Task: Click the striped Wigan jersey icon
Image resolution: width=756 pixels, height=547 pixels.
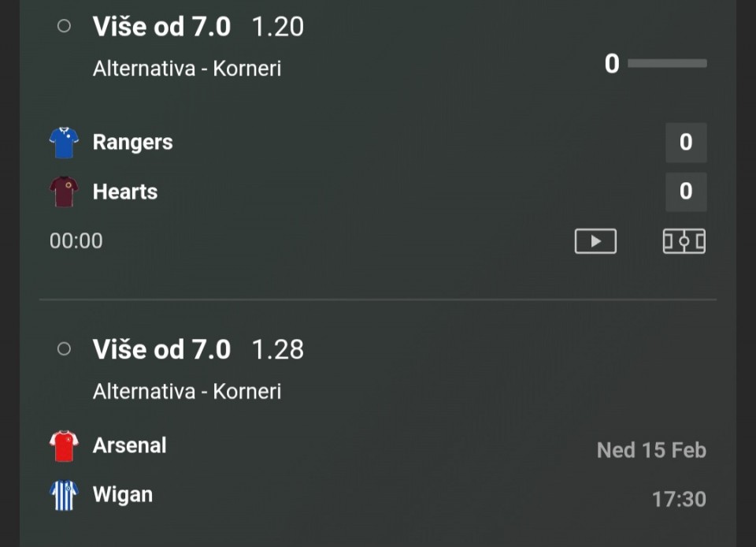Action: click(64, 495)
